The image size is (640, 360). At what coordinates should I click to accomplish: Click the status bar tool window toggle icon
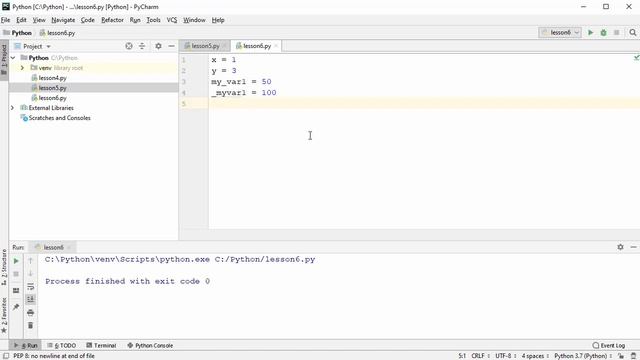pyautogui.click(x=6, y=356)
